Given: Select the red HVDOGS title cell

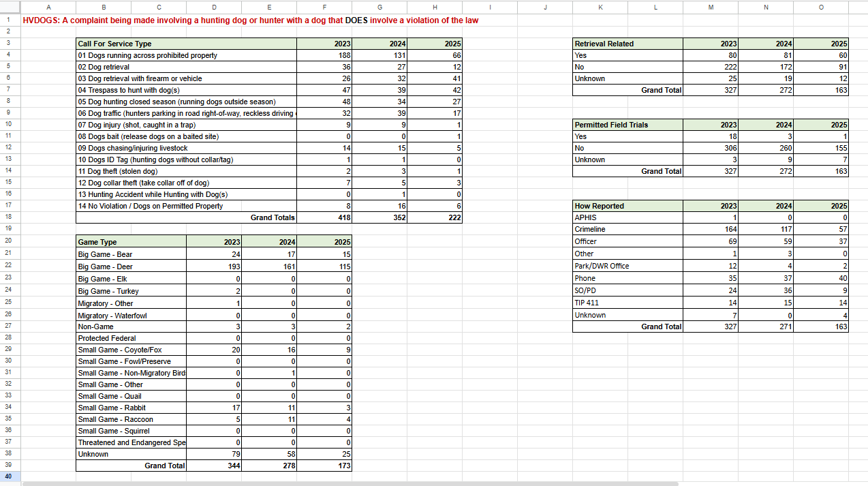Looking at the screenshot, I should pyautogui.click(x=250, y=20).
